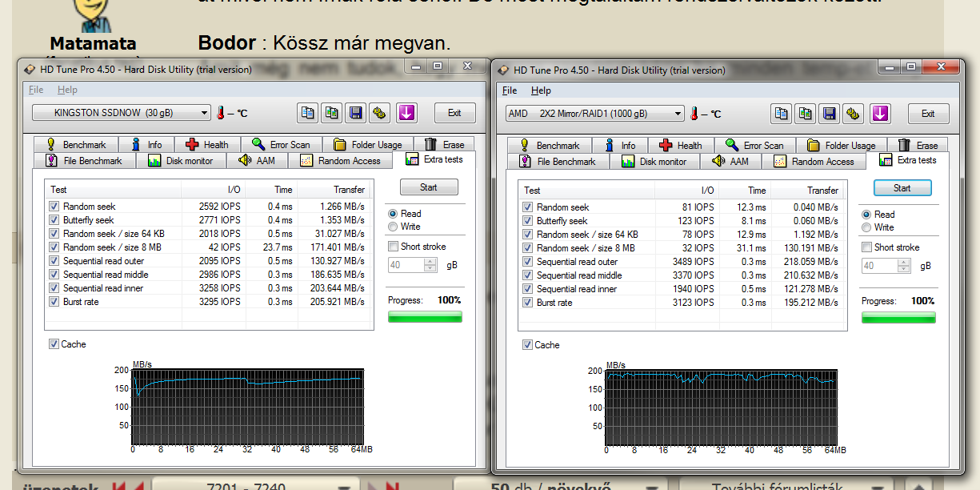Open Info tab in KINGSTON window

coord(146,145)
